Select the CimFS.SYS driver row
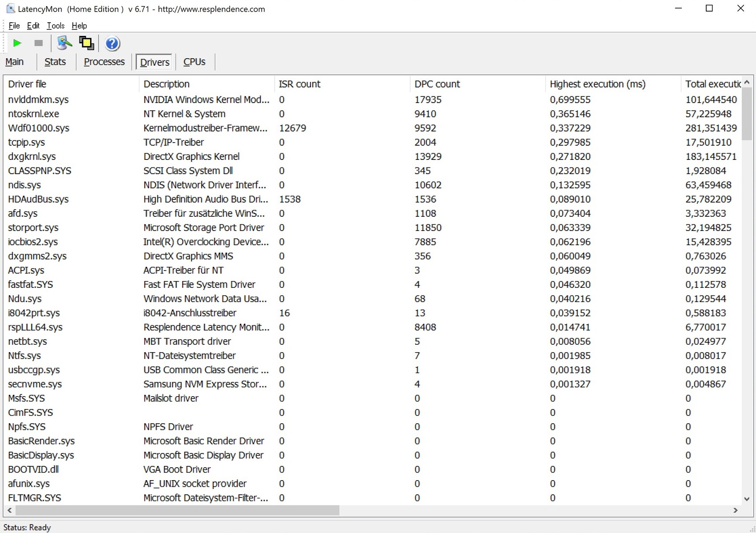 373,412
